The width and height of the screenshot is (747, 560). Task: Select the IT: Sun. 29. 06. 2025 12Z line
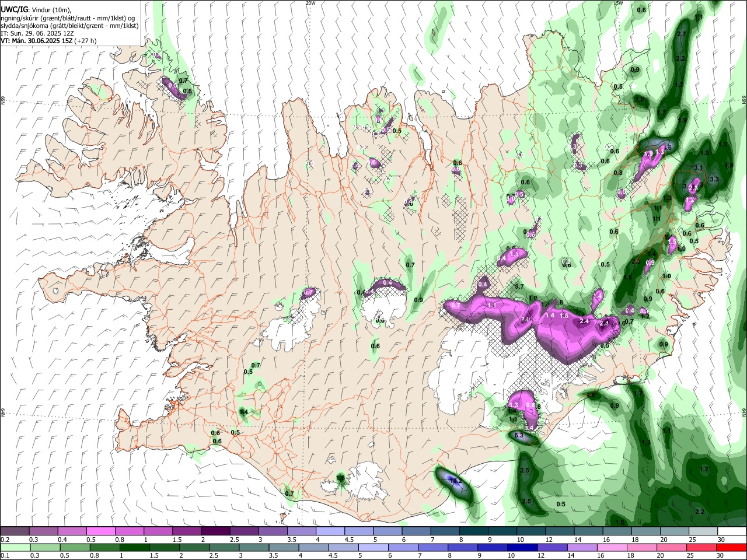(37, 33)
